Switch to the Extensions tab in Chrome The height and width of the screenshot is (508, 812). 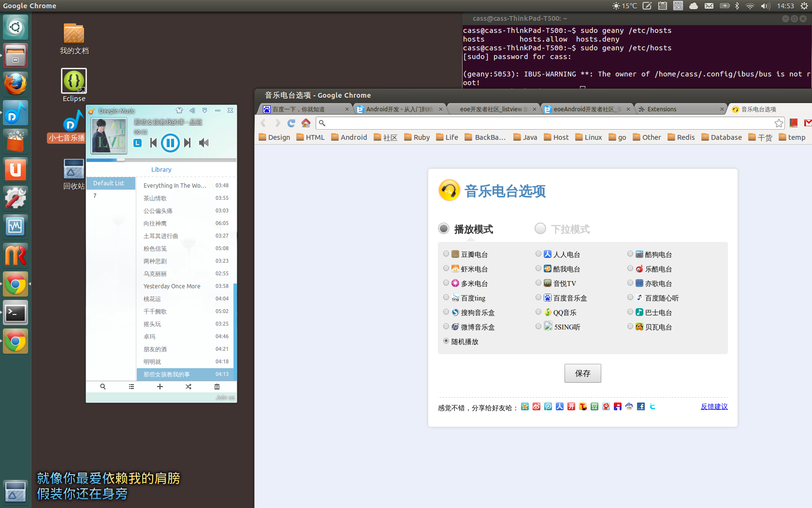(x=681, y=109)
